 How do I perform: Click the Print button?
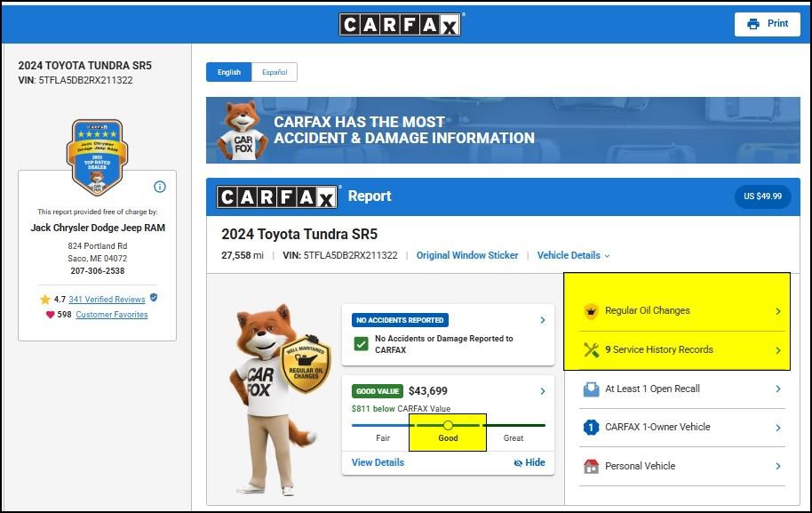pyautogui.click(x=767, y=24)
